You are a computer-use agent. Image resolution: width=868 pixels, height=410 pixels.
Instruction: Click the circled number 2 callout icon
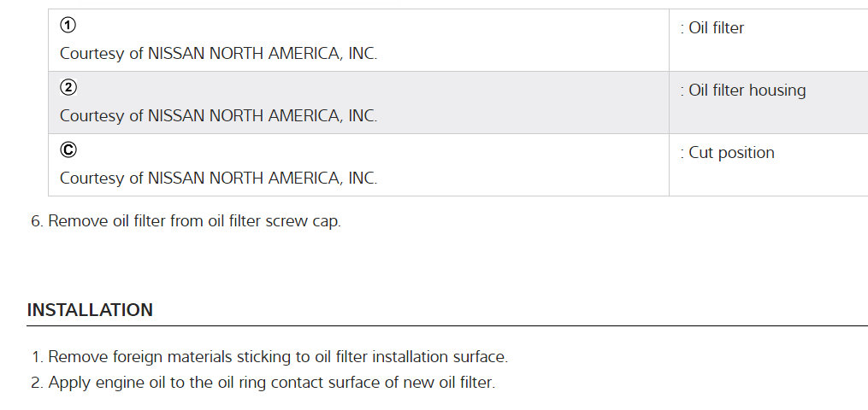(68, 88)
